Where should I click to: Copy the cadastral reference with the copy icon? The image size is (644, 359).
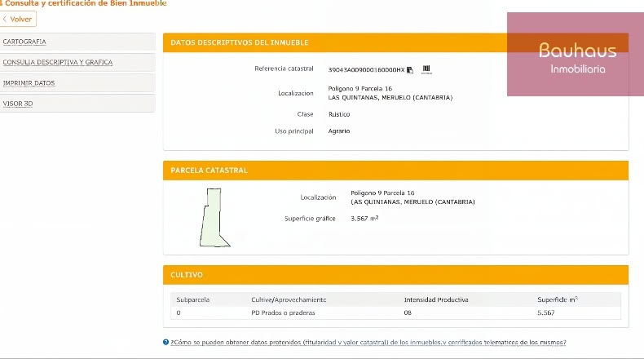pos(409,70)
